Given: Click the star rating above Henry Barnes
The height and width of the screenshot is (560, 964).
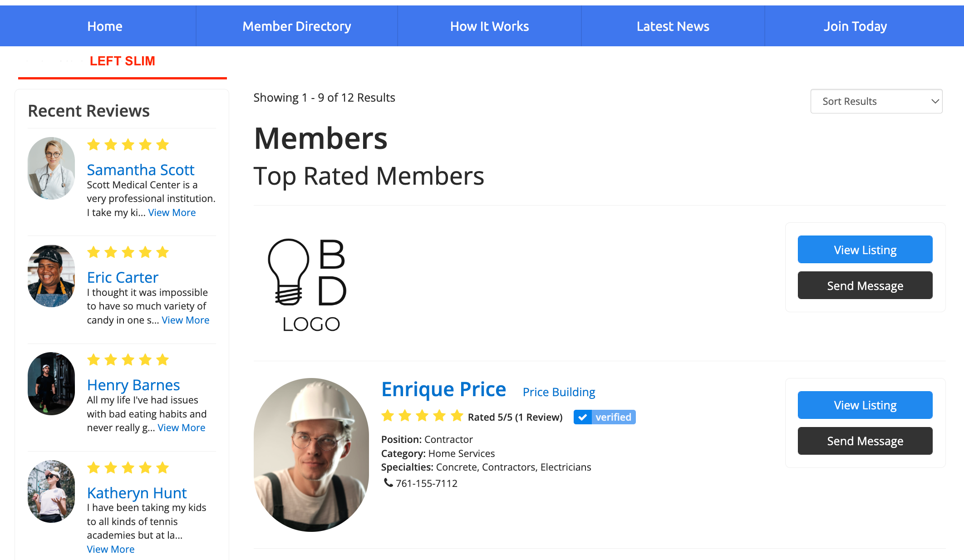Looking at the screenshot, I should (128, 359).
